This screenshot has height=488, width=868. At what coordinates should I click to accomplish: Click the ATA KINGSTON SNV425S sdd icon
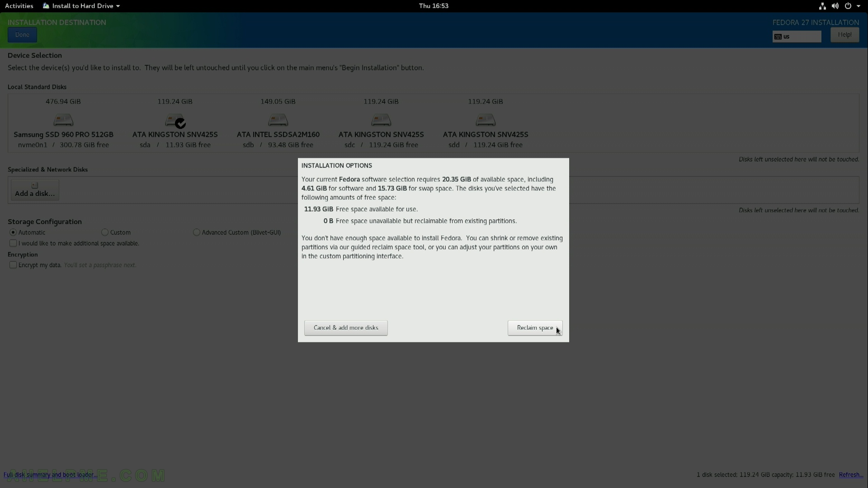485,119
